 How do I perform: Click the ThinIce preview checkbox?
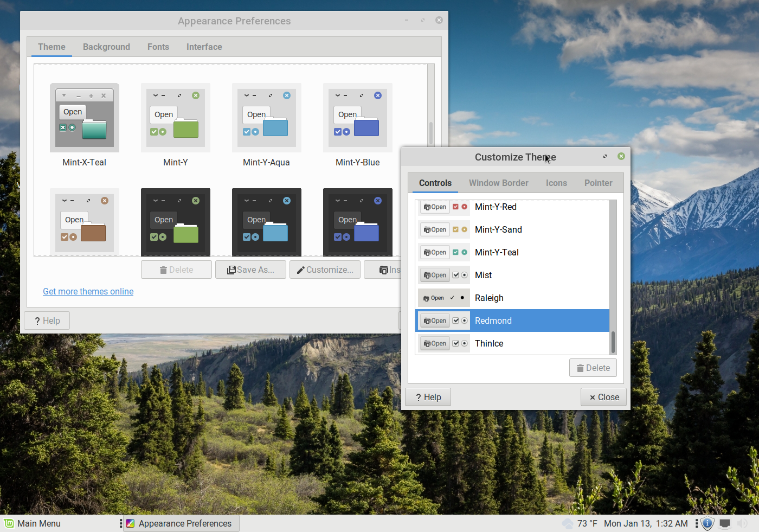click(455, 344)
